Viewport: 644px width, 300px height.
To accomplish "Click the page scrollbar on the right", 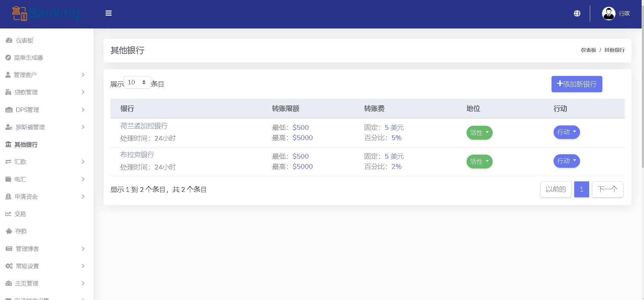I will click(x=642, y=102).
